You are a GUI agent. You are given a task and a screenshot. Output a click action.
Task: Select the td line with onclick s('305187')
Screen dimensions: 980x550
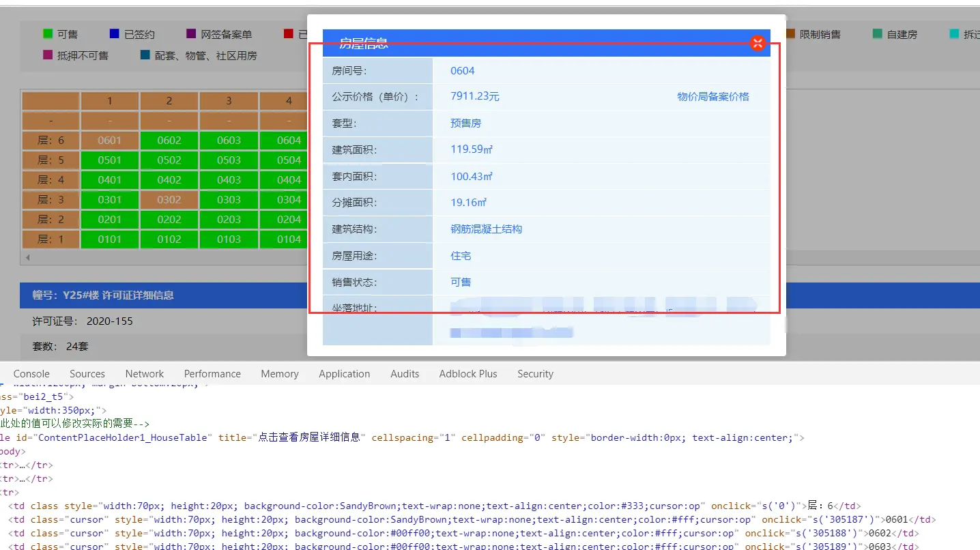(472, 520)
